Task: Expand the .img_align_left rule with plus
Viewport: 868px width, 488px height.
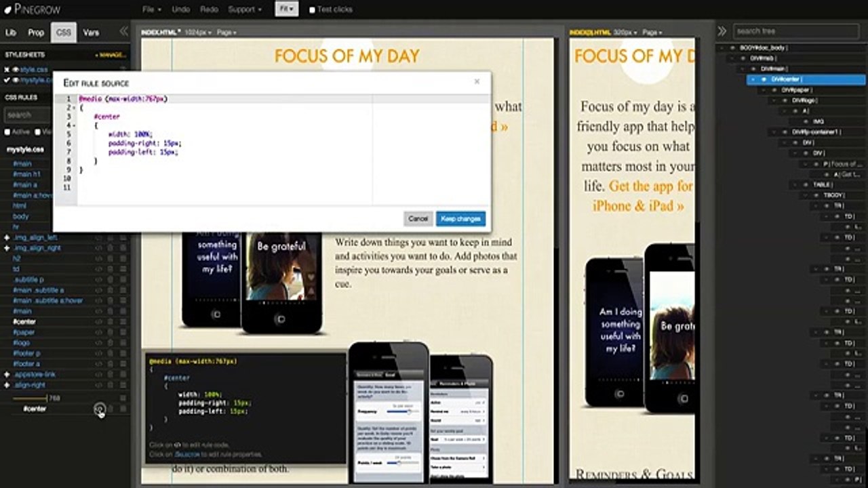Action: [7, 238]
